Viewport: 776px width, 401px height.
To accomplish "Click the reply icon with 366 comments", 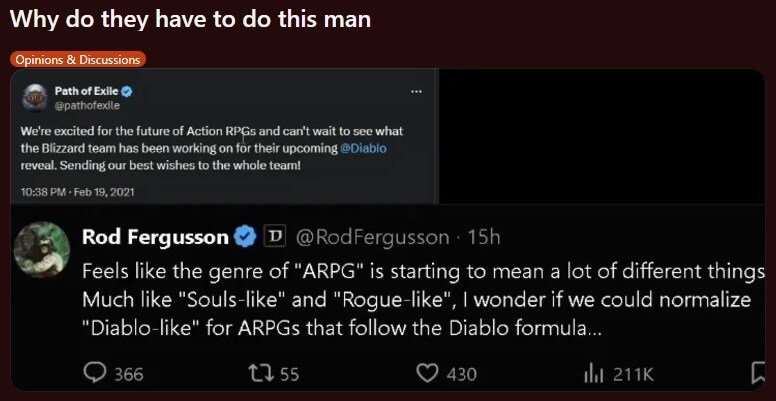I will (97, 374).
